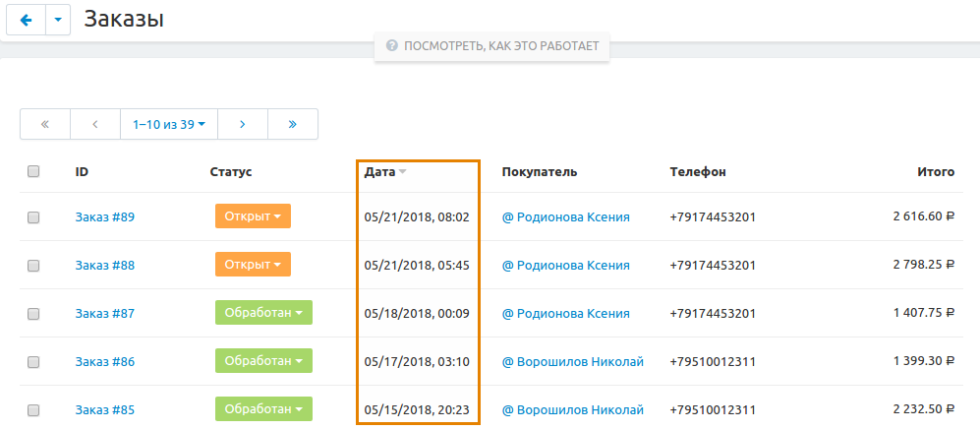Open the dropdown next to back arrow

coord(58,19)
